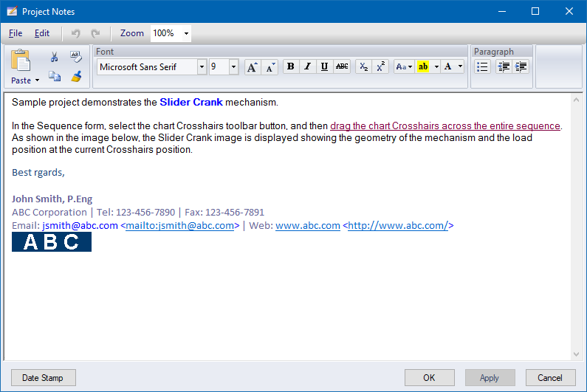587x392 pixels.
Task: Apply Superscript formatting
Action: click(x=380, y=66)
